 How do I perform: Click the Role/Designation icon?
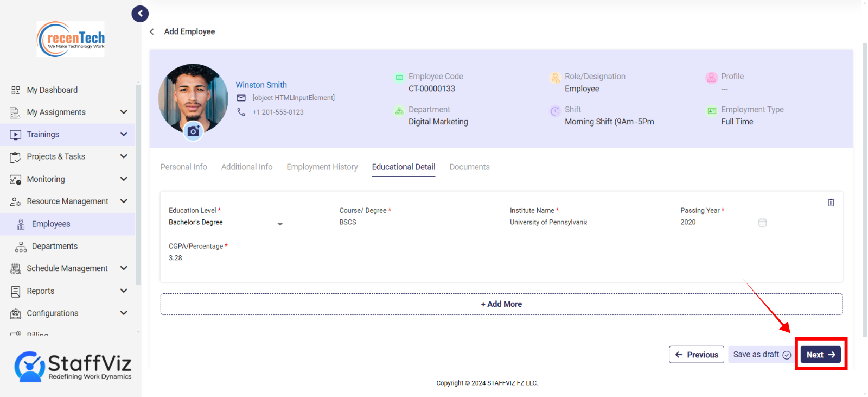556,78
